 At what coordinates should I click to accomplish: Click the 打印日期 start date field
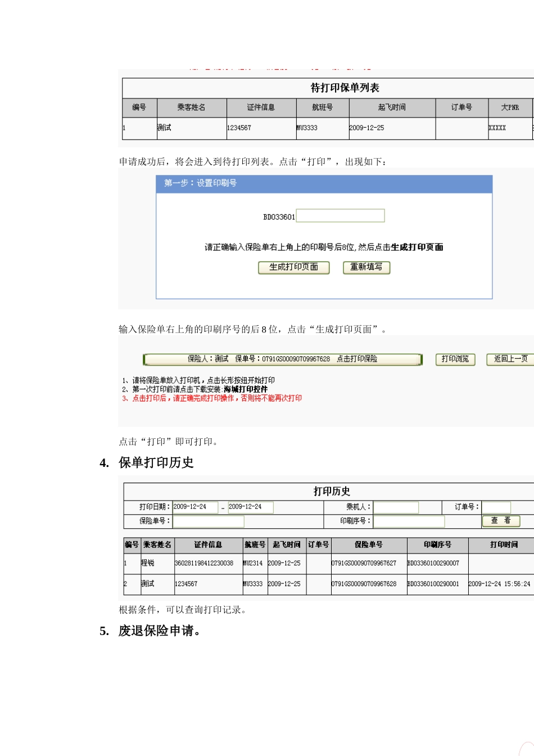pos(195,507)
